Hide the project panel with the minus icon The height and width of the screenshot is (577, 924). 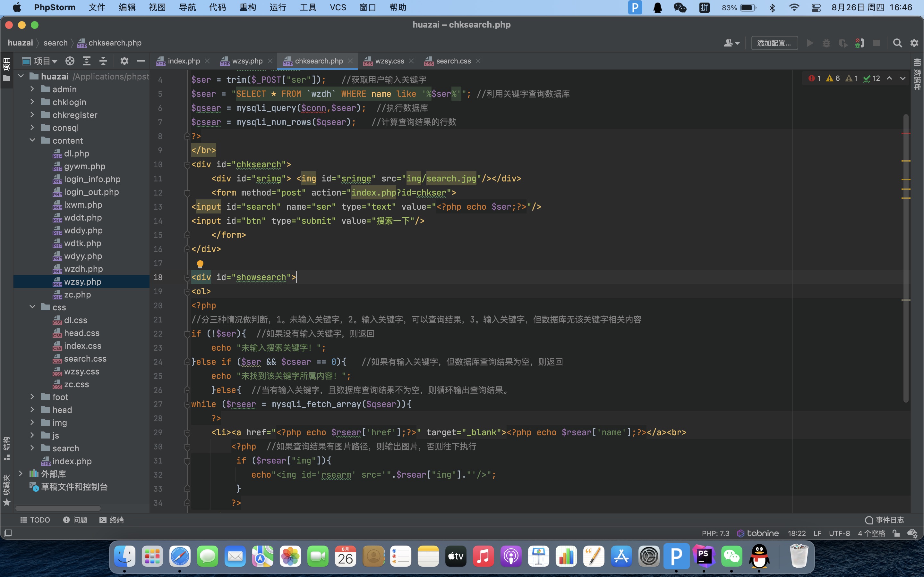[141, 61]
